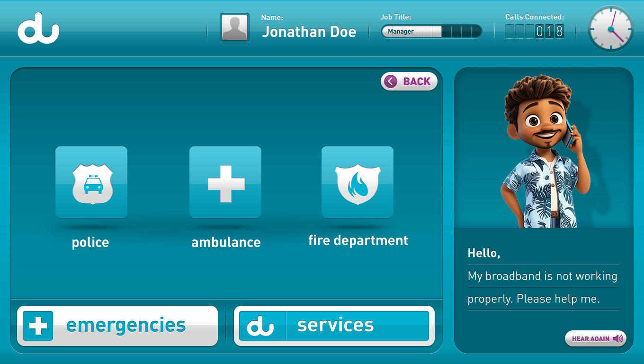Click the du logo in header
Viewport: 644px width, 364px height.
[x=38, y=30]
